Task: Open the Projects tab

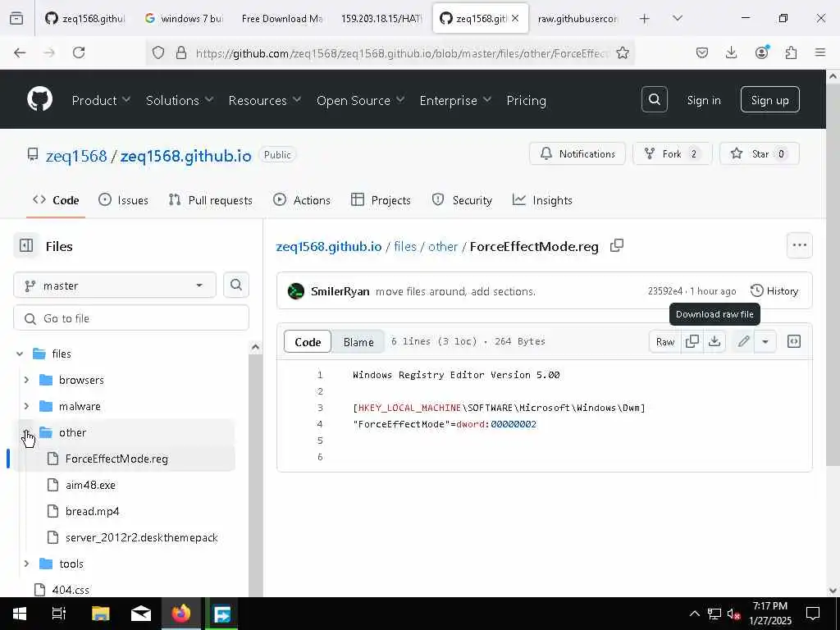Action: pyautogui.click(x=381, y=200)
